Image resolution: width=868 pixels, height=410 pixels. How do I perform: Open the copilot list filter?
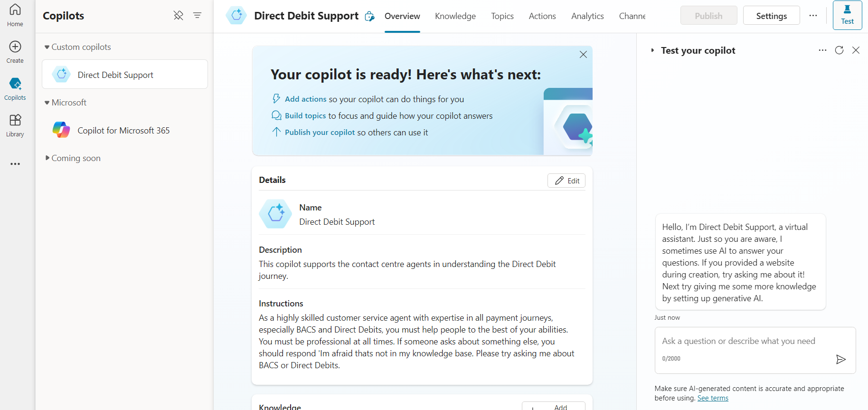pos(197,15)
